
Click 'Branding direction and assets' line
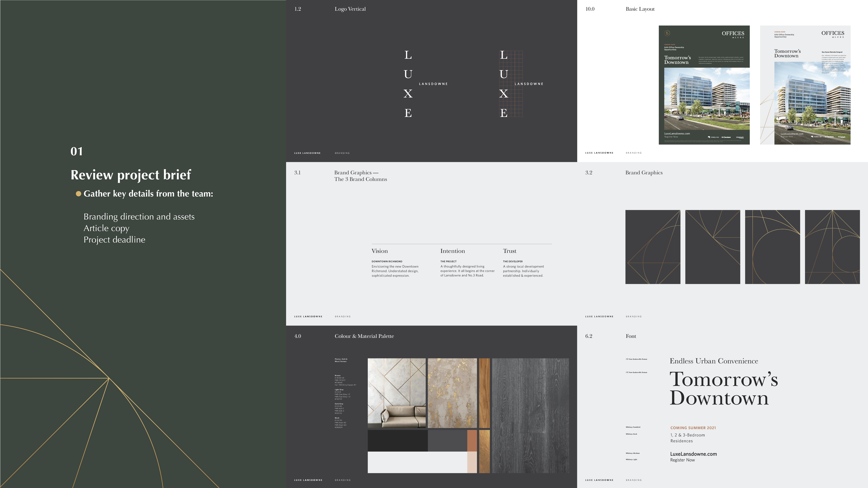139,217
